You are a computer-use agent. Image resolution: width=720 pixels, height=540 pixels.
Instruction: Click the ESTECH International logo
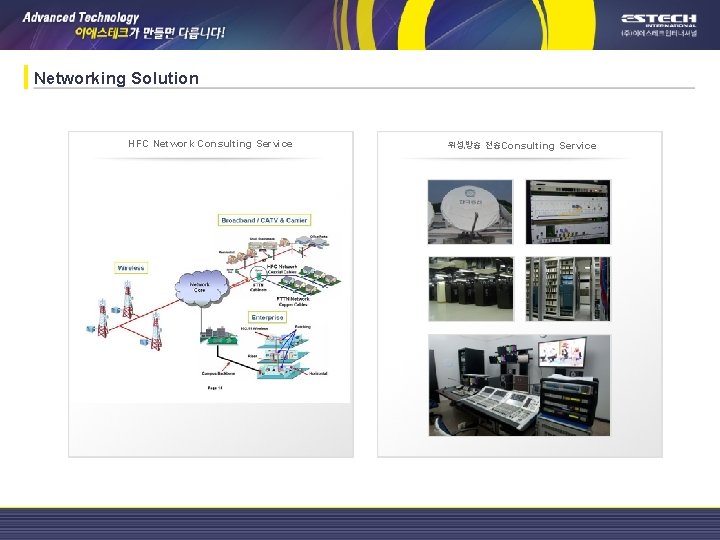point(659,25)
